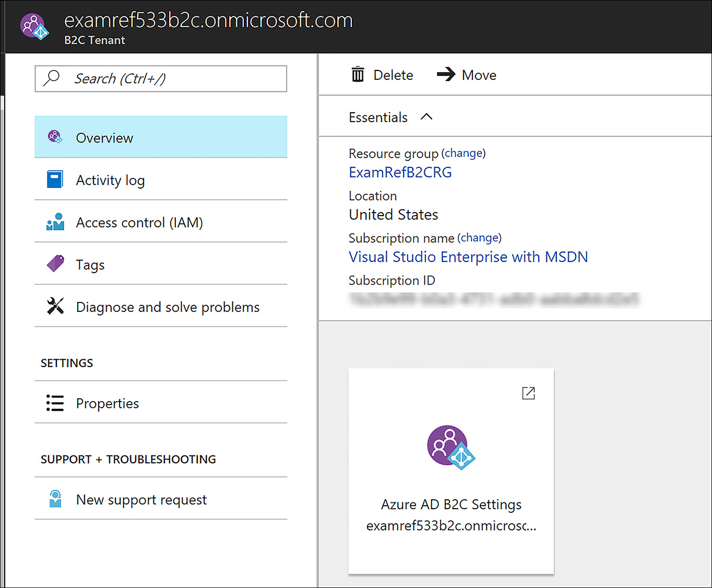Click the Activity log book icon
712x588 pixels.
(x=55, y=179)
